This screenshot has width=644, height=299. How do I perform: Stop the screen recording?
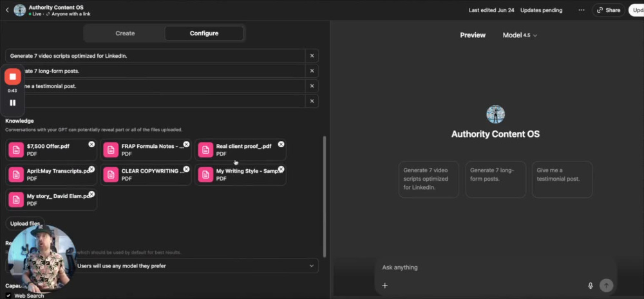pyautogui.click(x=13, y=77)
